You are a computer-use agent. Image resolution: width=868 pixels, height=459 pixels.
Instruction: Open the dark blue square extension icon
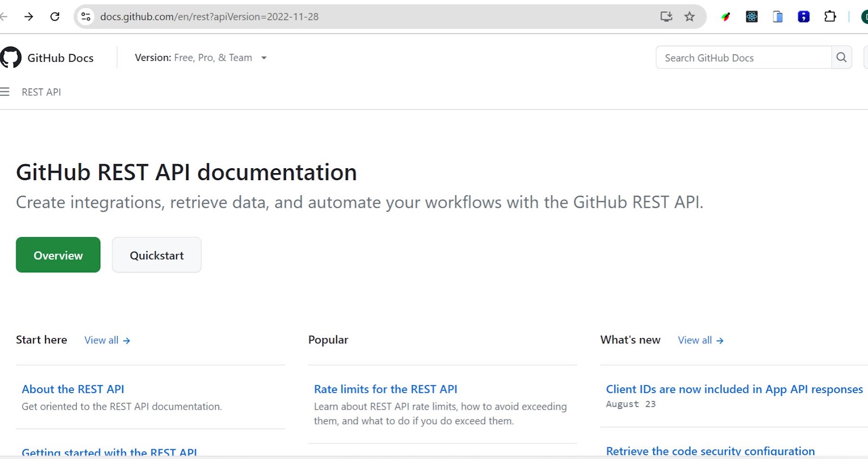tap(803, 17)
